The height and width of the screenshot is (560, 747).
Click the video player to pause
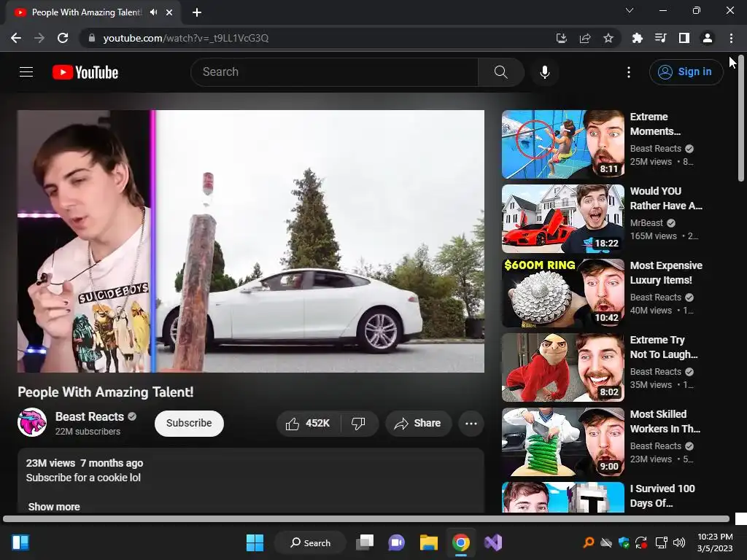251,241
